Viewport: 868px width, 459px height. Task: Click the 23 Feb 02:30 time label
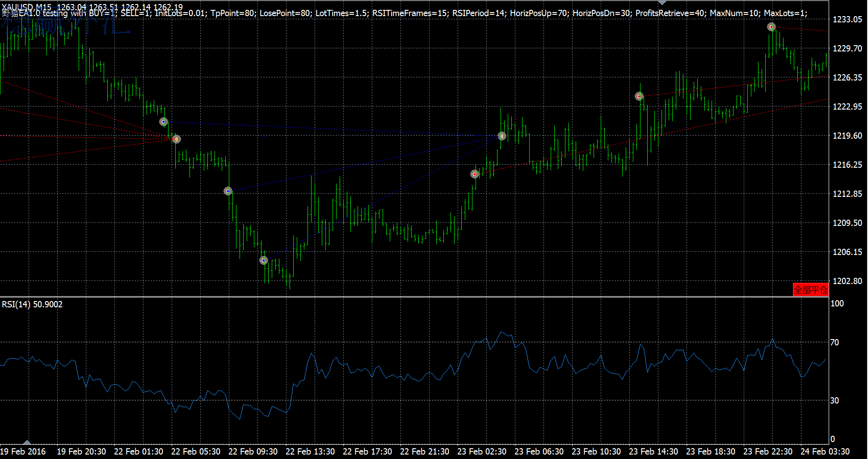click(482, 451)
